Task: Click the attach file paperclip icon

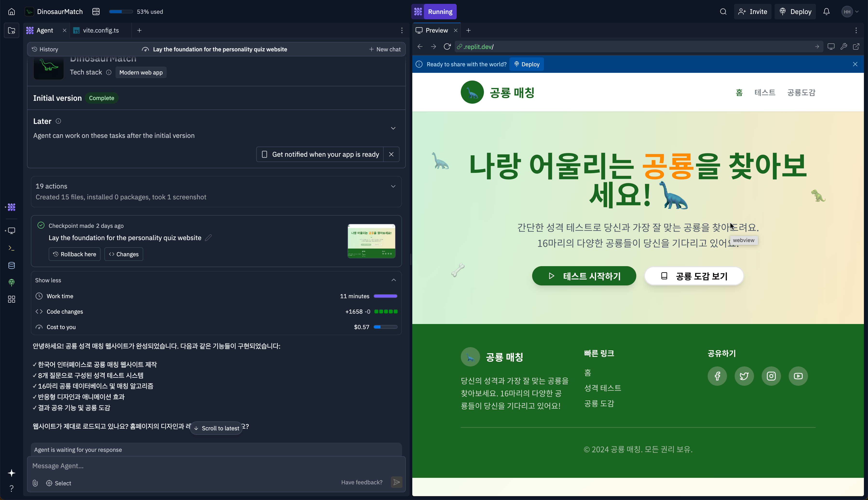Action: [x=35, y=483]
